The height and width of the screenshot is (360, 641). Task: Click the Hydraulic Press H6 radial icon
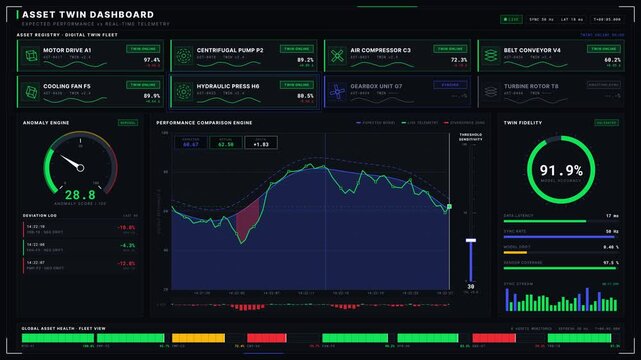pyautogui.click(x=184, y=92)
